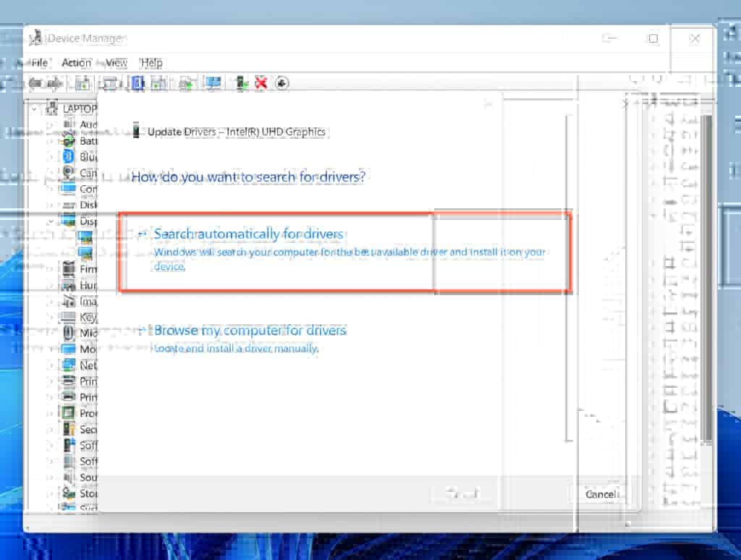Open the Action menu
This screenshot has height=560, width=741.
tap(77, 63)
